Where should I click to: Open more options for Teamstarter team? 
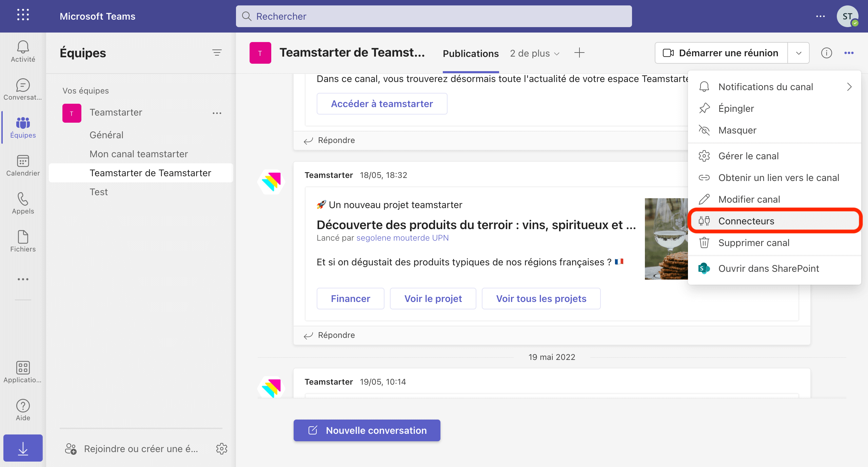click(217, 113)
